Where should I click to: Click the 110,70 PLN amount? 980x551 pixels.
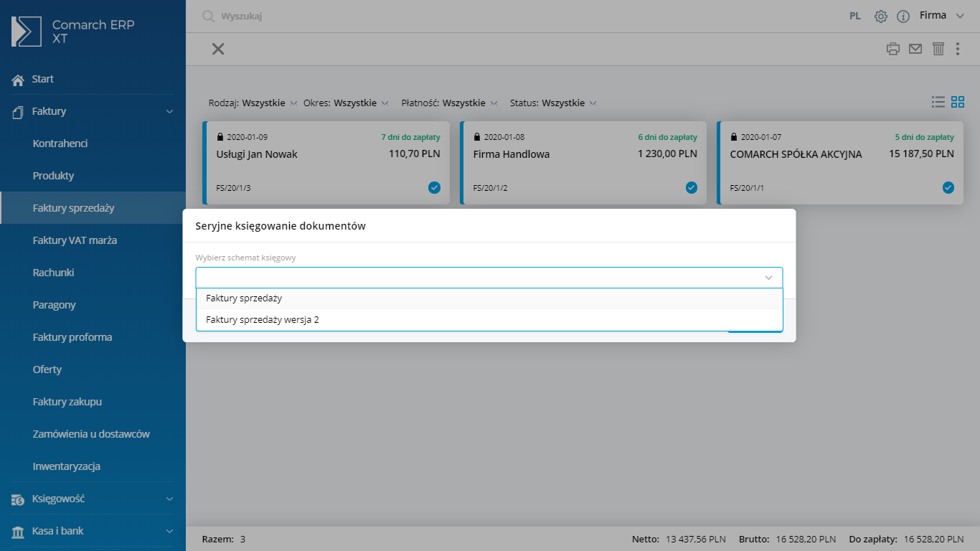tap(415, 154)
